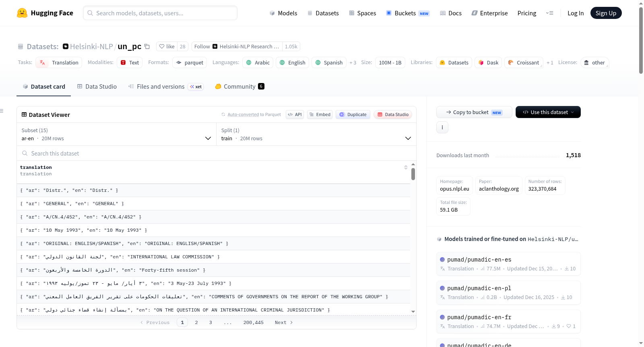The image size is (644, 347).
Task: Open Buckets in the top navigation
Action: click(408, 13)
